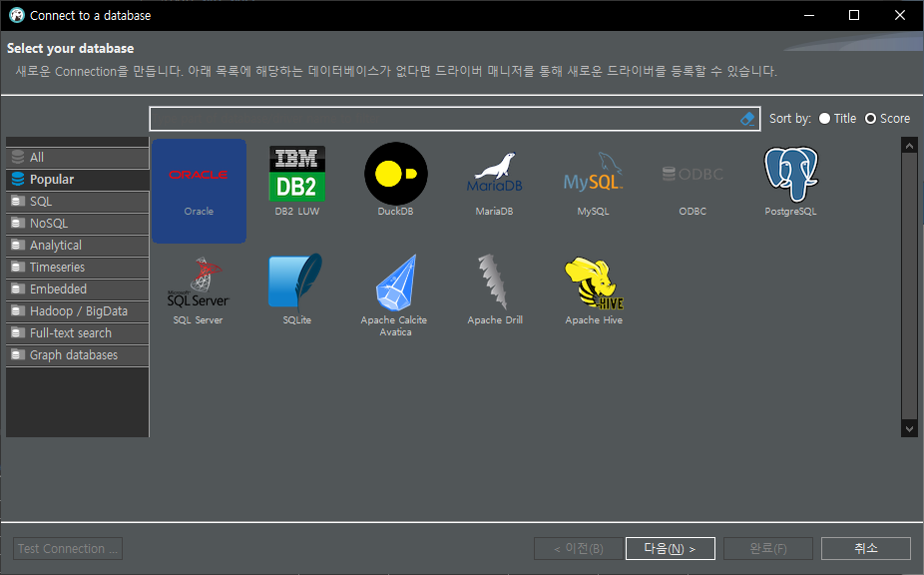Switch to the Popular category
Image resolution: width=924 pixels, height=575 pixels.
tap(77, 180)
